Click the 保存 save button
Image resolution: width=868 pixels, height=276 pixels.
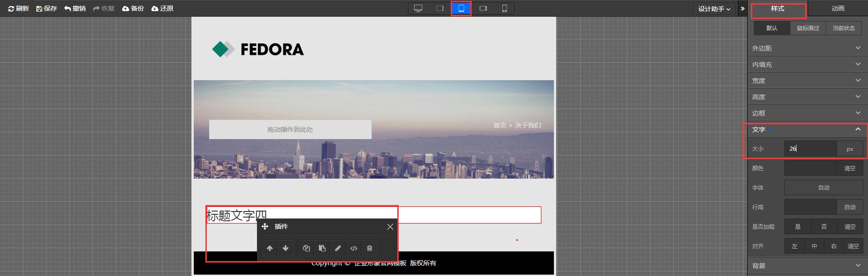click(x=46, y=8)
